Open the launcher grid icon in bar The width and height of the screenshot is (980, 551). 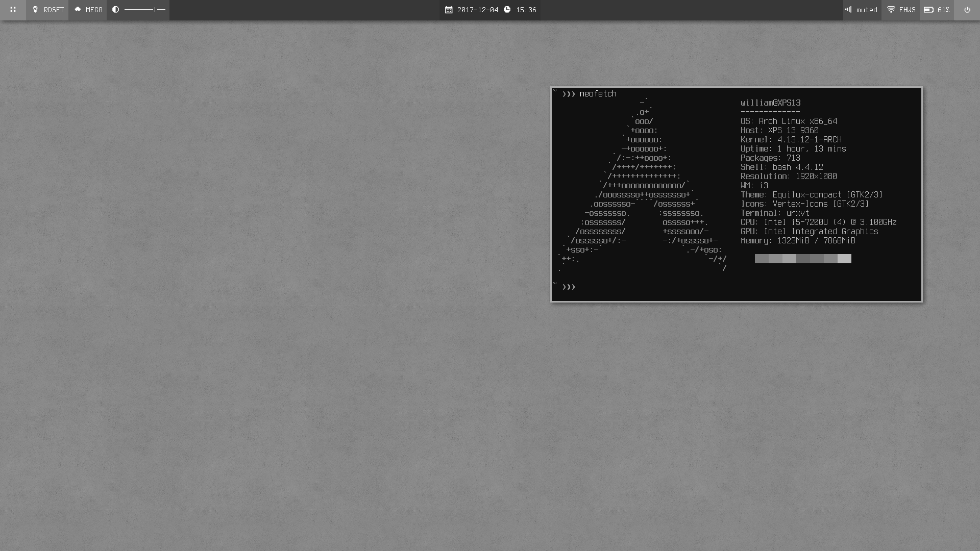click(x=13, y=10)
